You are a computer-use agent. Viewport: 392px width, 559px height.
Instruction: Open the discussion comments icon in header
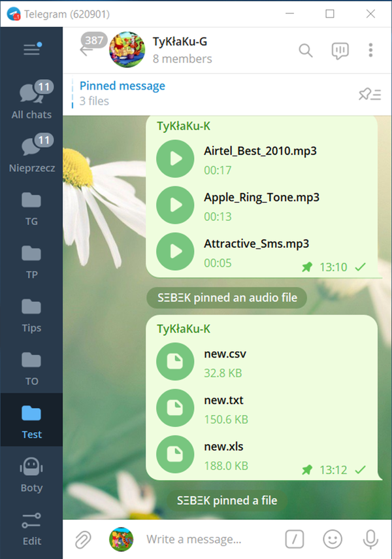[x=339, y=50]
